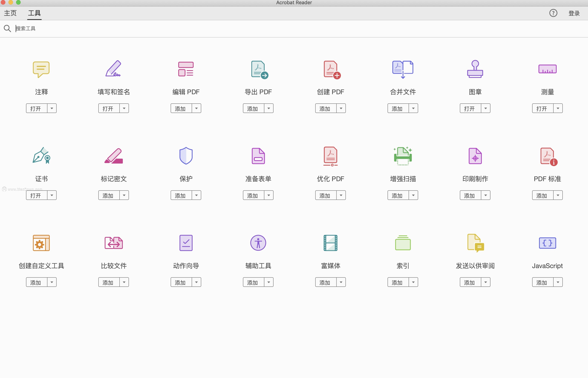Click the 图章 stamp icon
The image size is (588, 378).
click(475, 69)
